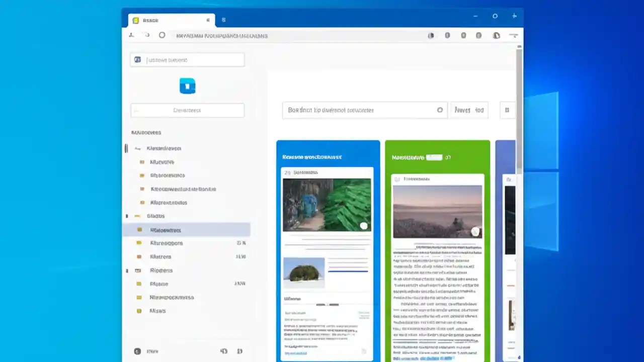Expand the lower folder group with the chevron marker
Viewport: 644px width, 362px height.
tap(127, 270)
